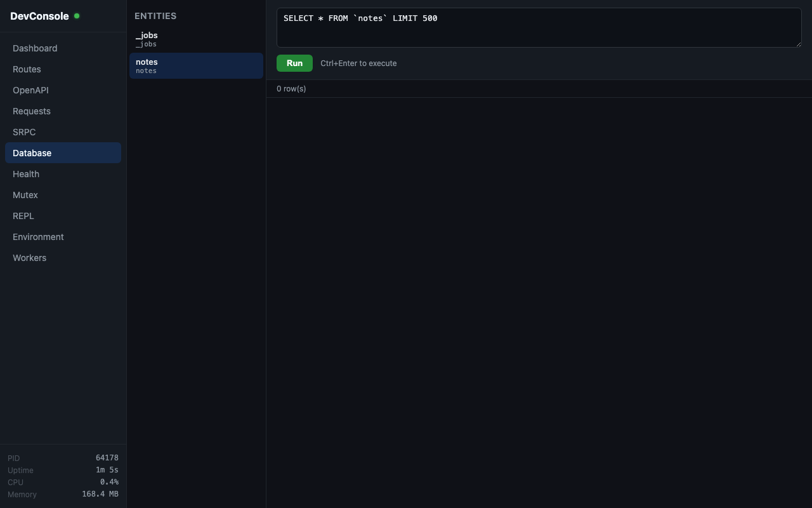The height and width of the screenshot is (508, 812).
Task: Click the green status indicator beside DevConsole
Action: pos(77,16)
